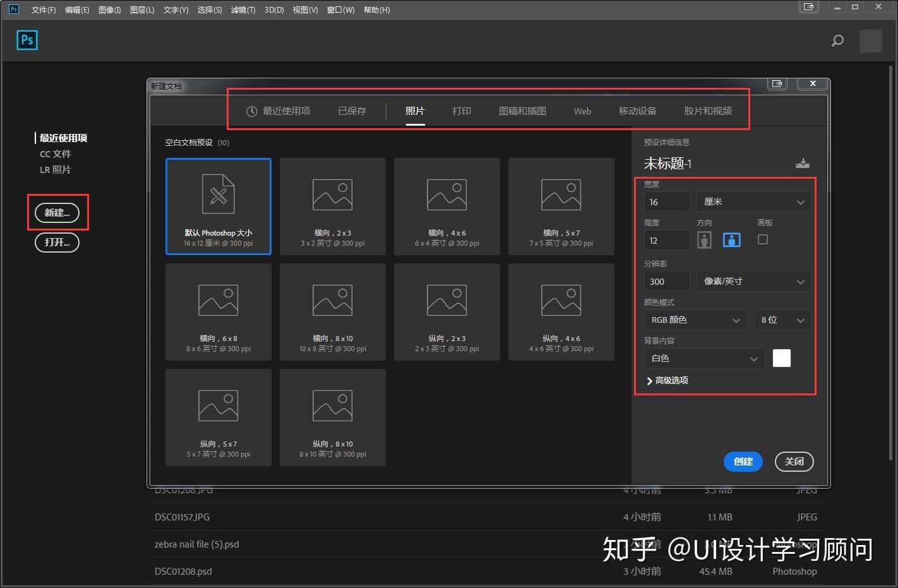Select 默认 Photoshop 大小 preset
Image resolution: width=898 pixels, height=588 pixels.
pos(219,207)
